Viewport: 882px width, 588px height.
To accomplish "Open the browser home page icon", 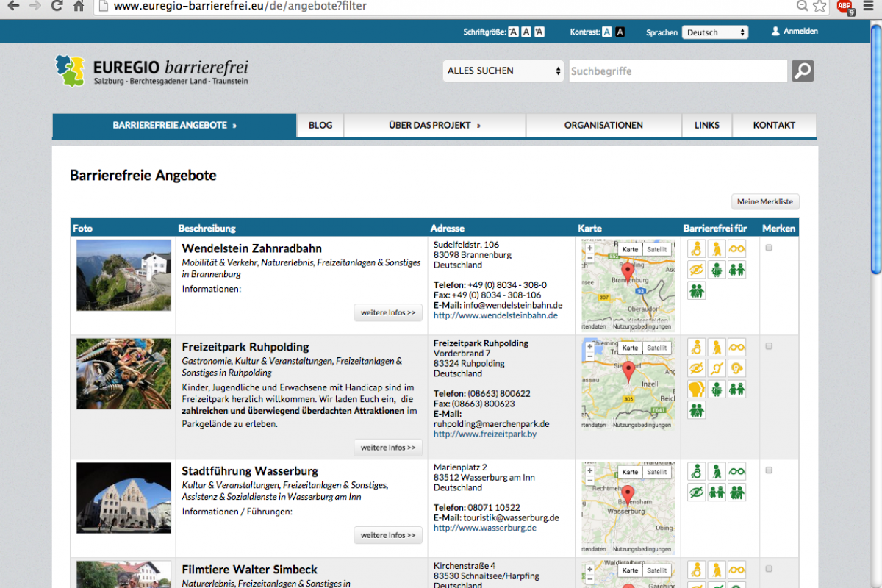I will point(79,7).
